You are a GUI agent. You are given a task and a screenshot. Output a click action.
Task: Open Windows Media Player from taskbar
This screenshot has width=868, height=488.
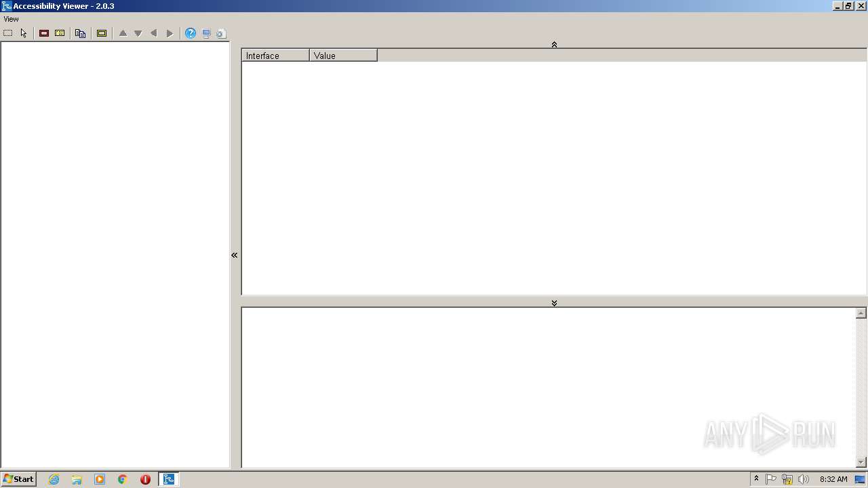pos(100,479)
